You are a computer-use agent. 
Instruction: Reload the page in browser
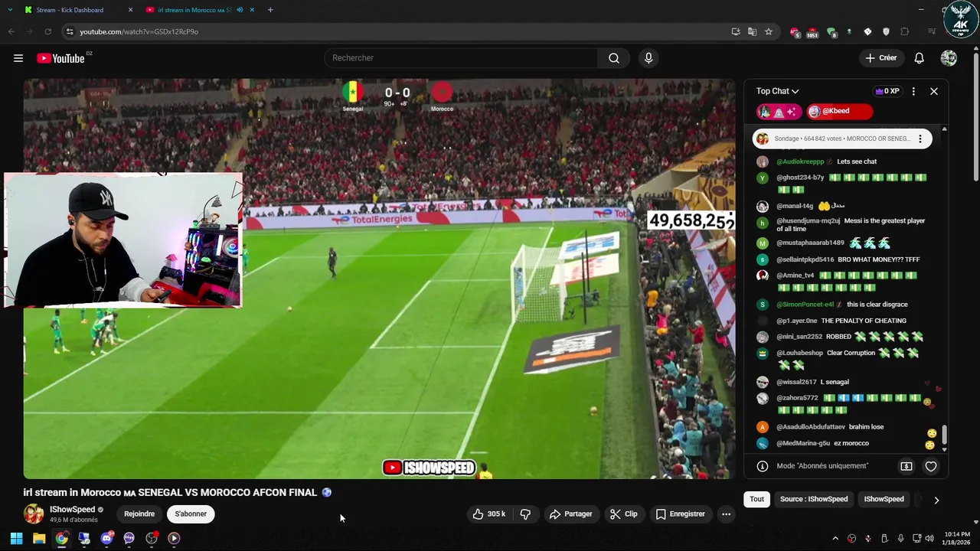47,31
